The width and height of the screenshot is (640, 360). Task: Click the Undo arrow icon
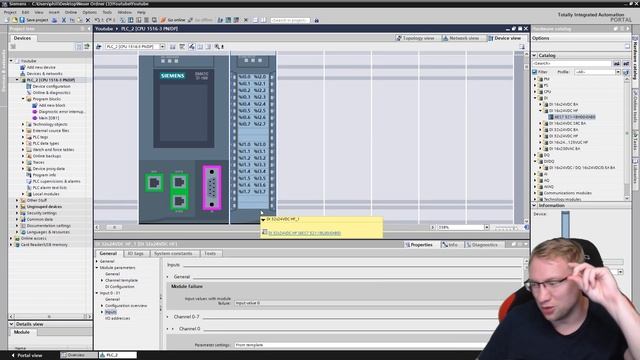pyautogui.click(x=97, y=20)
